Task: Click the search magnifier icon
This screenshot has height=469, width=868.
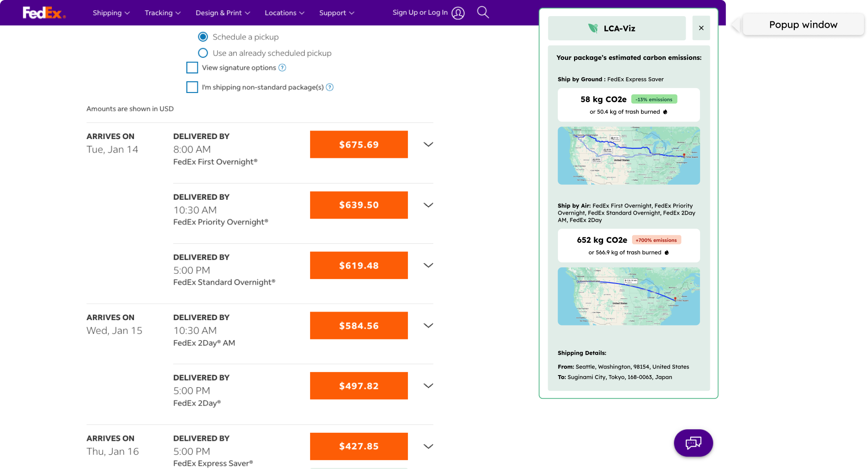Action: 483,13
